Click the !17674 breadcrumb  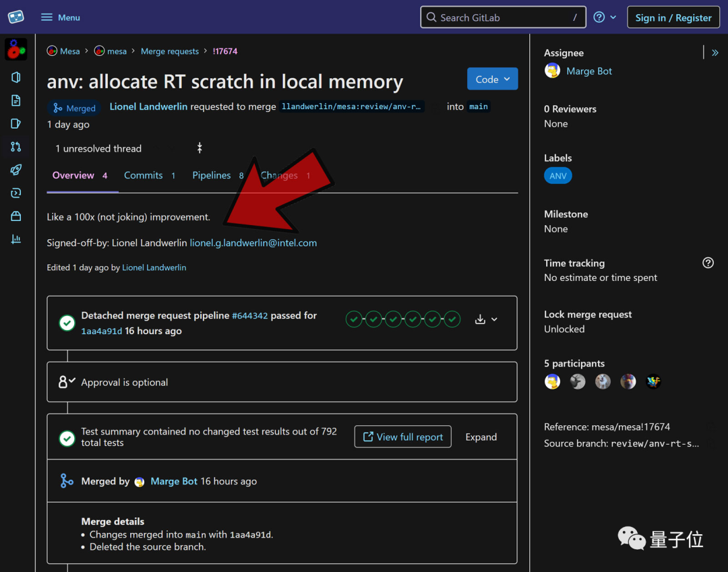[x=224, y=51]
